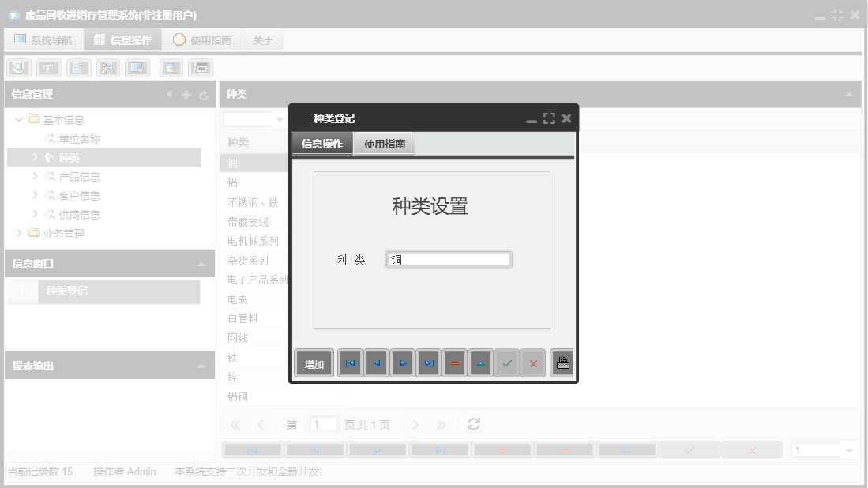Delete the record using the red minus icon

tap(455, 363)
